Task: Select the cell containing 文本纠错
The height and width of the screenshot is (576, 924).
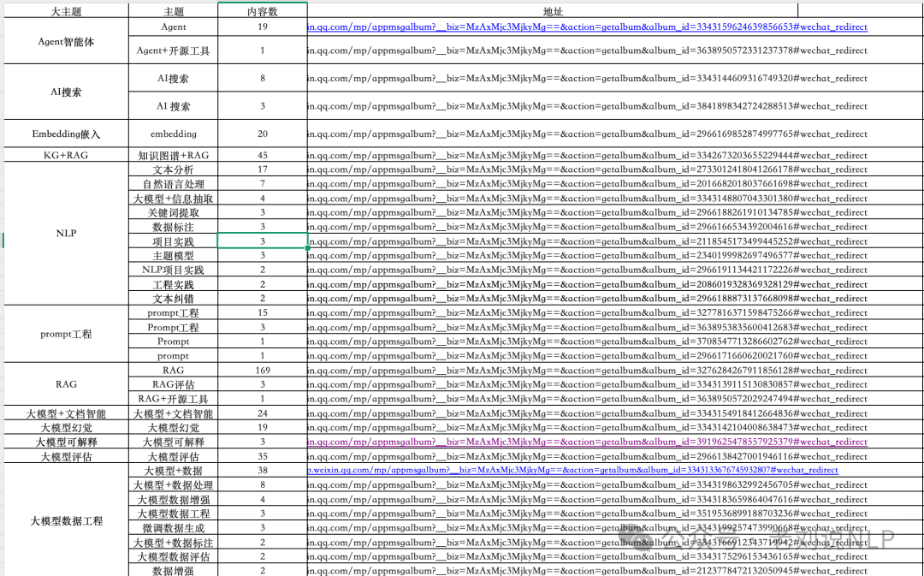Action: (x=174, y=299)
